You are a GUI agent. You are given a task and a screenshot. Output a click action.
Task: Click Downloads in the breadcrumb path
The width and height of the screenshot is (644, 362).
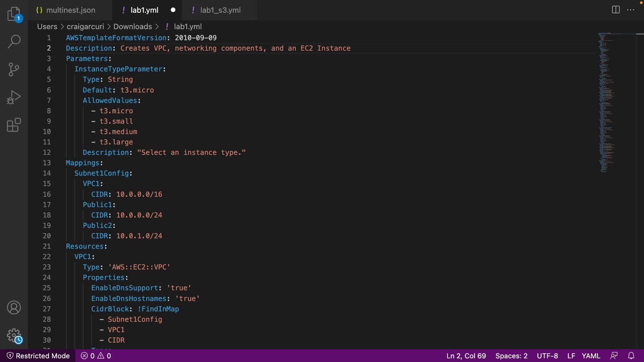coord(132,26)
